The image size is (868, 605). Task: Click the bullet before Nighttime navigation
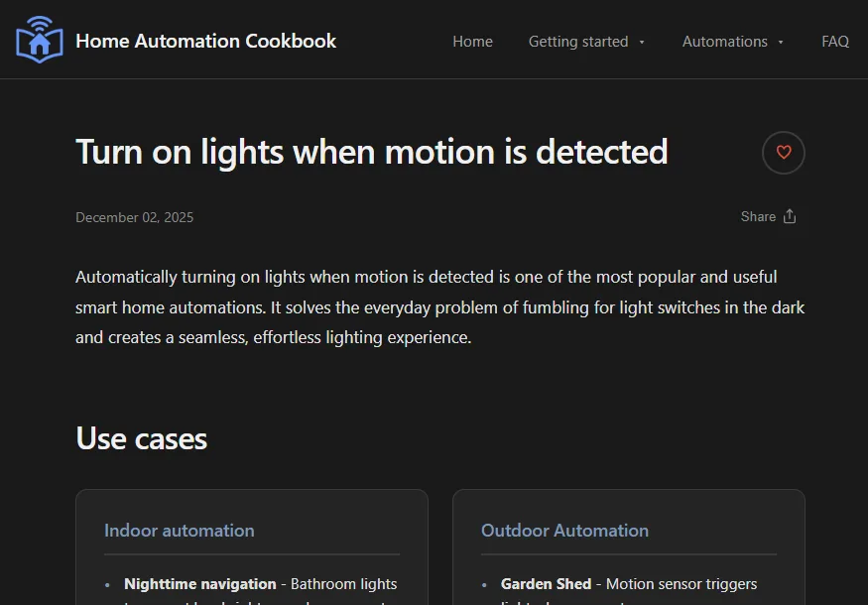(x=107, y=584)
